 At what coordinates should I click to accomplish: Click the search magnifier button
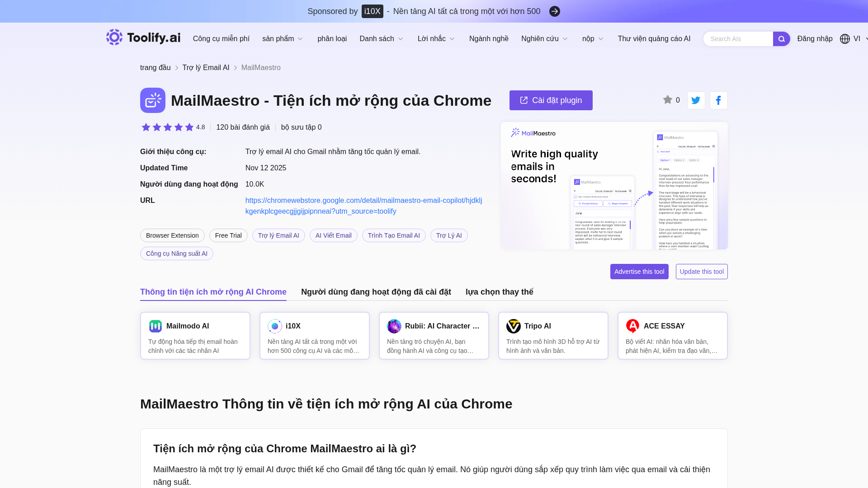point(781,39)
